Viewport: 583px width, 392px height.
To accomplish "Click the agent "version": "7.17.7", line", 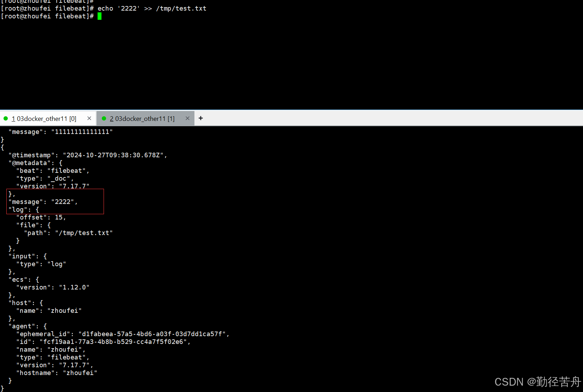I will [x=55, y=365].
